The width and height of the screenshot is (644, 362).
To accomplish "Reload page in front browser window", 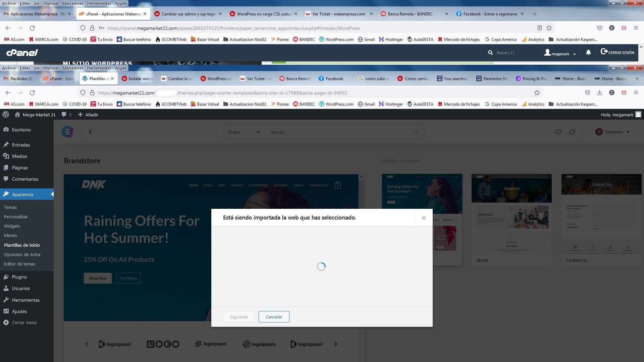I will pos(32,93).
